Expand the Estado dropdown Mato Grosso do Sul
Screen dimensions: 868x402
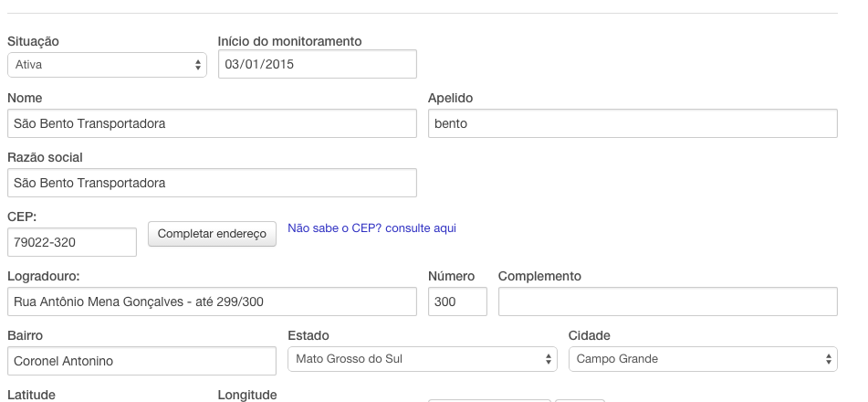click(x=423, y=359)
